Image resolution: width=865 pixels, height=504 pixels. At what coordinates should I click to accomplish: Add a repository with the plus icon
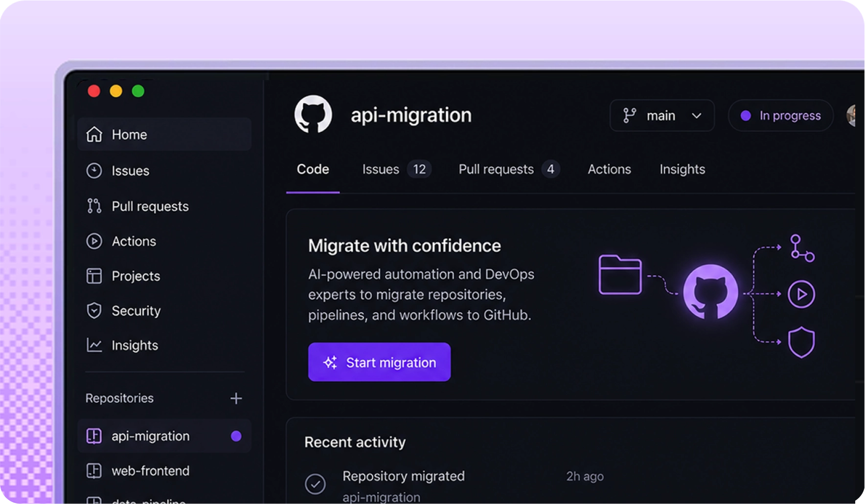pos(236,398)
